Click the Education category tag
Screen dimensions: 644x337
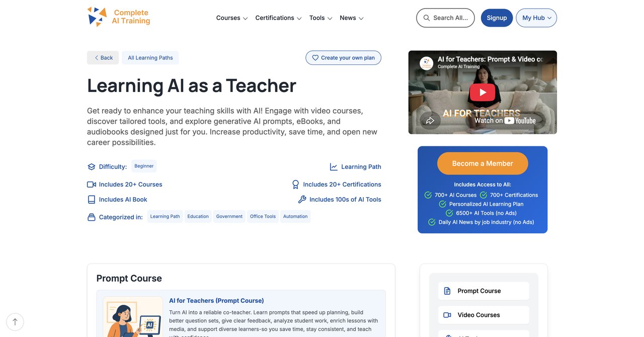[x=198, y=216]
